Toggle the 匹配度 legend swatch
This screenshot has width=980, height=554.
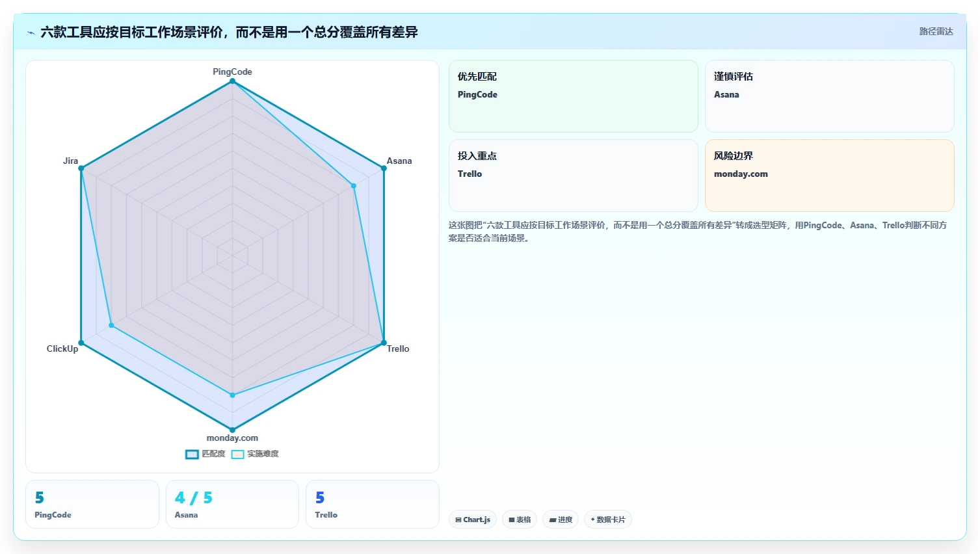[x=192, y=455]
